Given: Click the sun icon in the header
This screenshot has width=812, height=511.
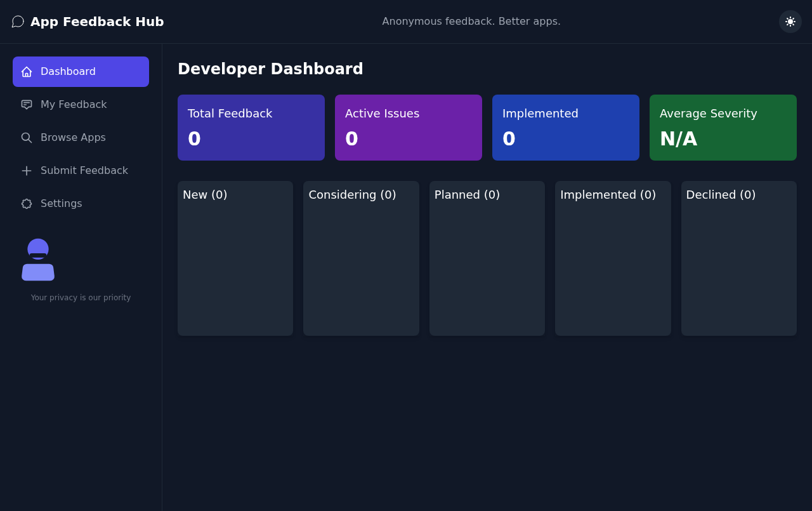Looking at the screenshot, I should (790, 21).
